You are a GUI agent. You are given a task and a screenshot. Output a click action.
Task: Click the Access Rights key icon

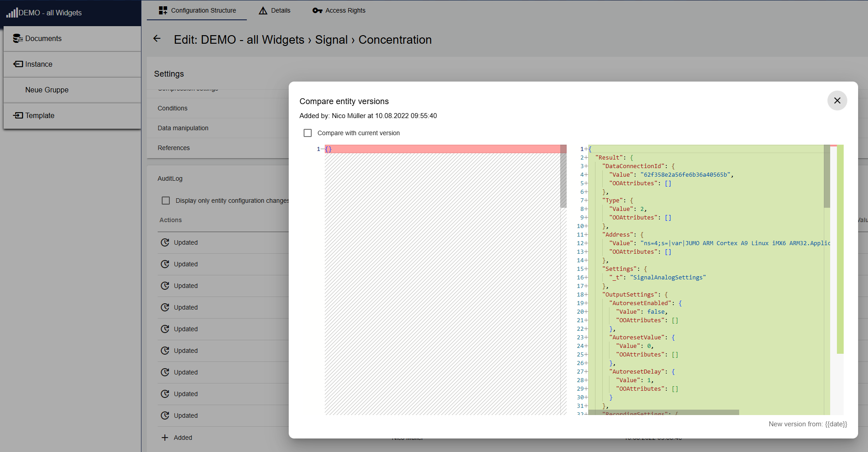point(317,10)
